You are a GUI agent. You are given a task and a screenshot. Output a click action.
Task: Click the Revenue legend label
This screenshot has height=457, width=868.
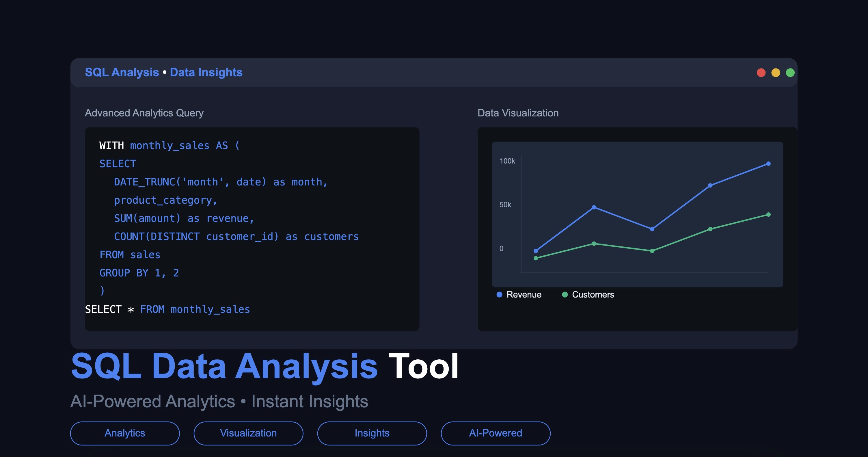click(x=524, y=295)
